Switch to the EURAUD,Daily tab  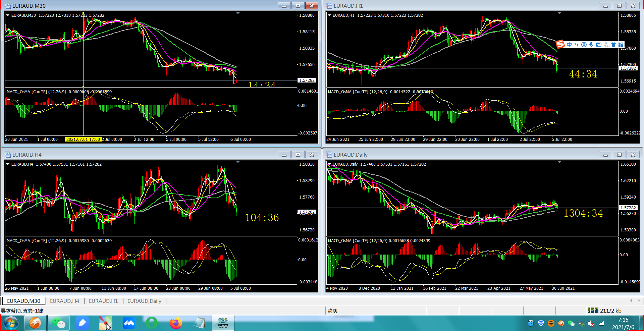click(x=144, y=301)
